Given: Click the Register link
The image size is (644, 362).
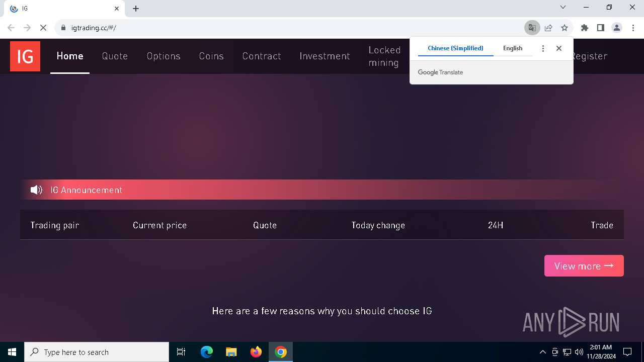Looking at the screenshot, I should click(x=590, y=56).
